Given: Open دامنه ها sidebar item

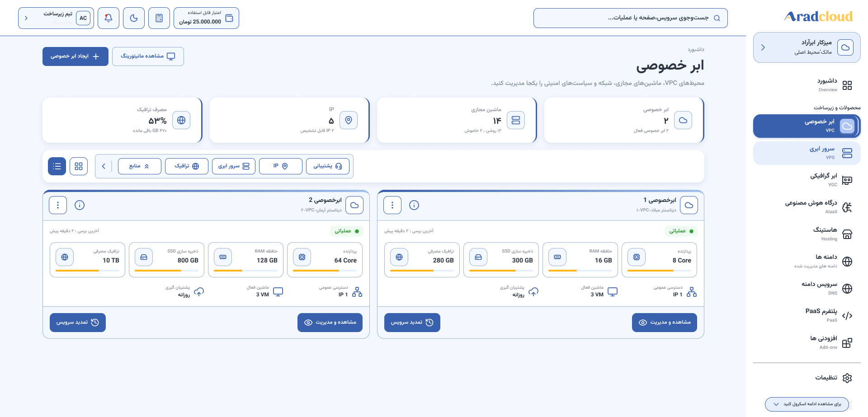Looking at the screenshot, I should click(807, 262).
